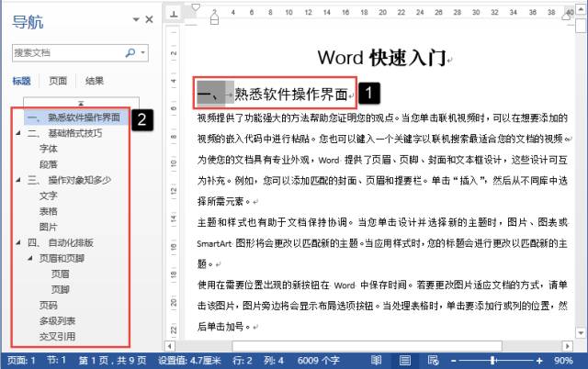
Task: Click 第 1 页，共 9 页 indicator
Action: pyautogui.click(x=112, y=361)
